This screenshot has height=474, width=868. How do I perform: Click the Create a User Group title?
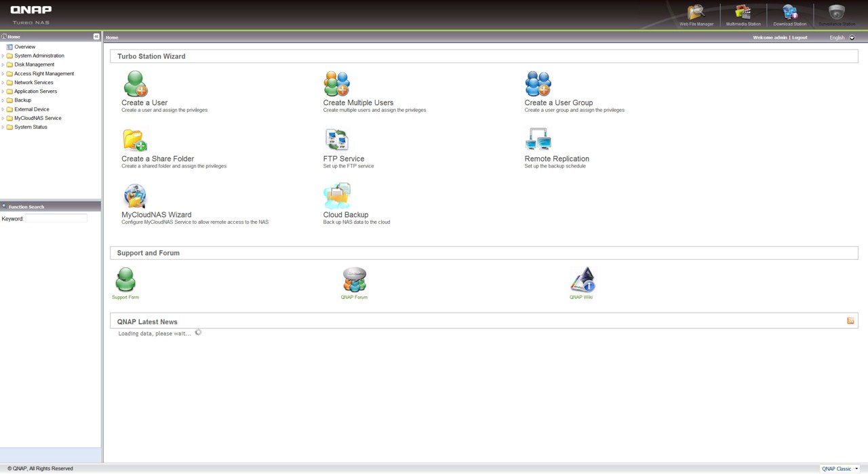point(559,103)
